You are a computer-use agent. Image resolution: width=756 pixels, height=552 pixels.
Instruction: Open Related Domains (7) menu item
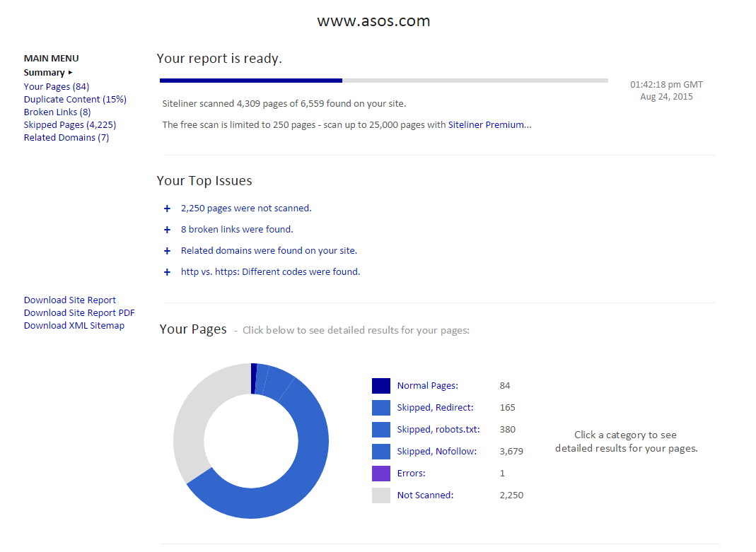pos(66,138)
